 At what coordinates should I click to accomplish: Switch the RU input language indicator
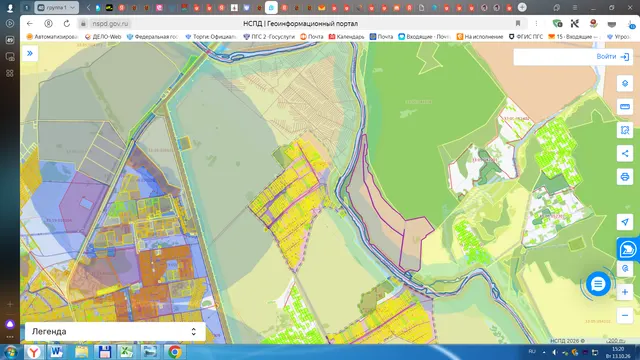click(x=532, y=351)
